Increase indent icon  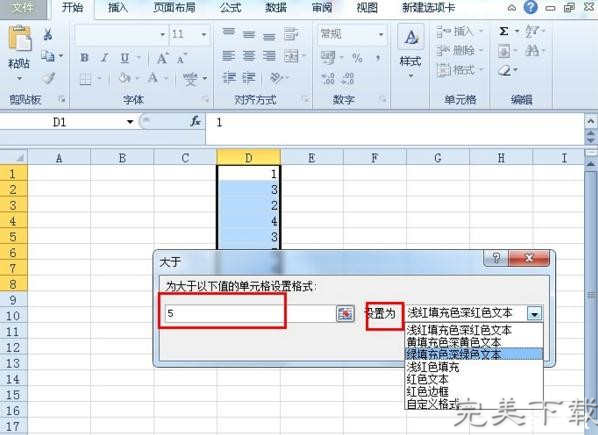point(249,78)
